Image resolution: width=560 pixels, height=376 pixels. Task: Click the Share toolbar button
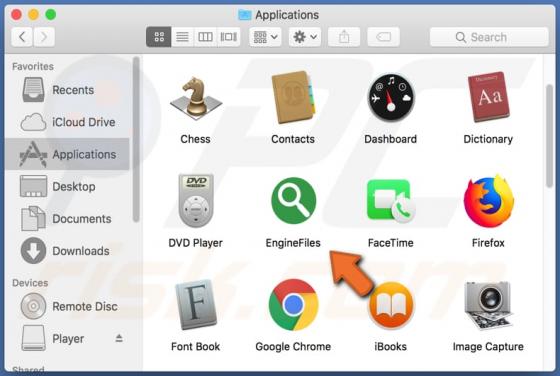tap(344, 37)
